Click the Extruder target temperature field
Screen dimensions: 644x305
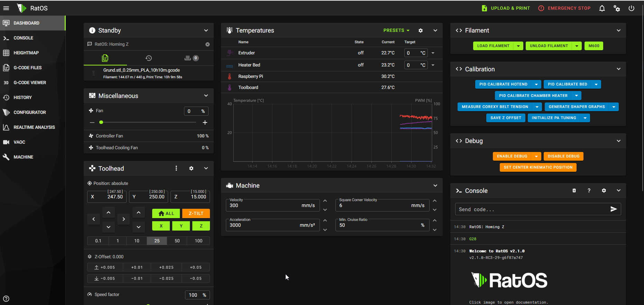[412, 53]
